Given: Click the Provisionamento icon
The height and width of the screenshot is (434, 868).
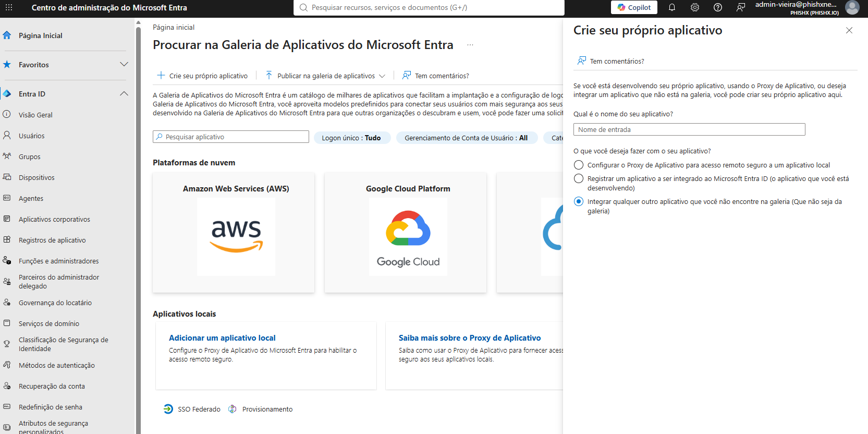Looking at the screenshot, I should click(x=233, y=409).
